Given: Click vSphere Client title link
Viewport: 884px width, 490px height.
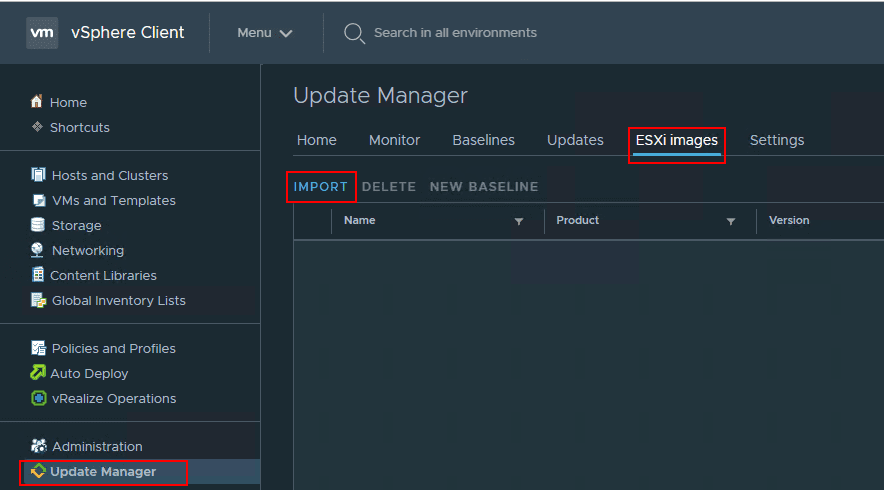Looking at the screenshot, I should 127,33.
